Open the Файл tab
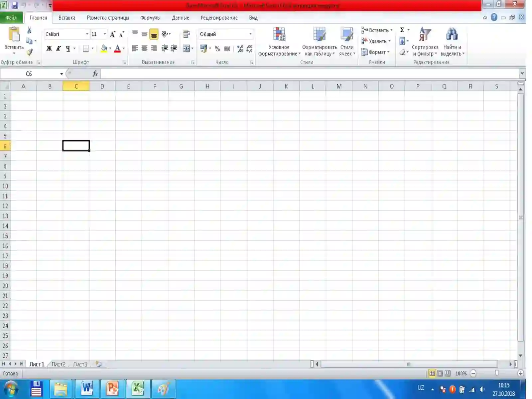Screen dimensions: 532x399 pyautogui.click(x=11, y=18)
